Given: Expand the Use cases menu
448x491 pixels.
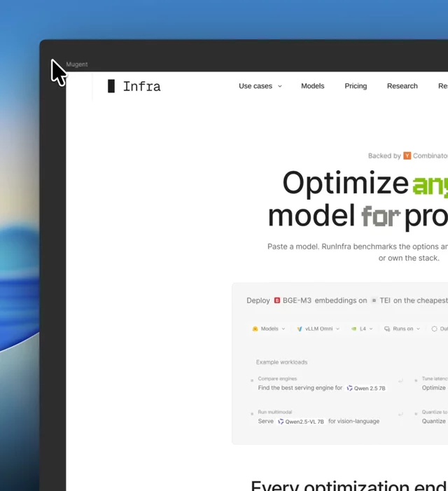Looking at the screenshot, I should coord(260,86).
